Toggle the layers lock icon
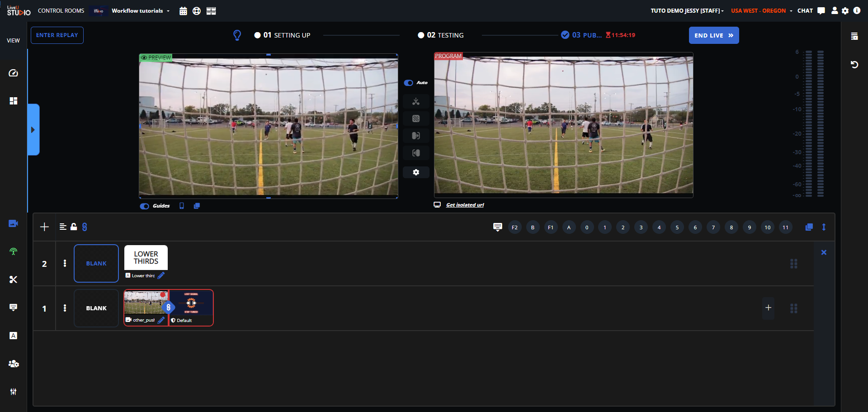 [x=74, y=227]
